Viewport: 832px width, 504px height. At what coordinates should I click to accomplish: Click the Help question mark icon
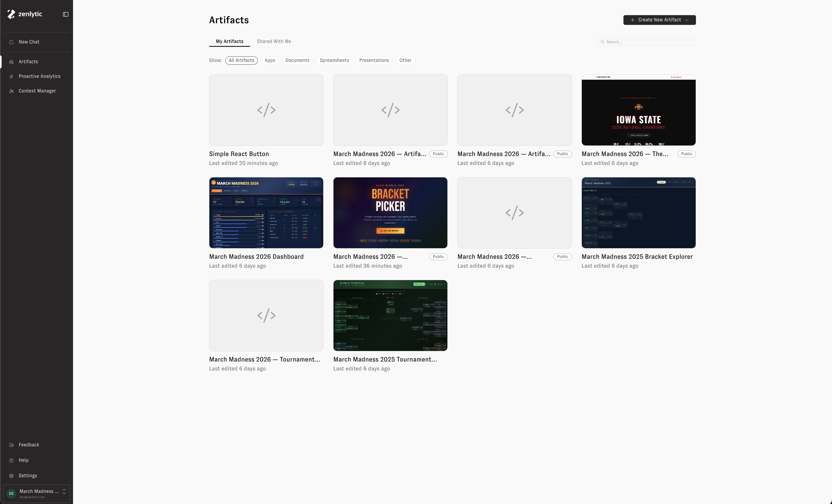coord(11,460)
